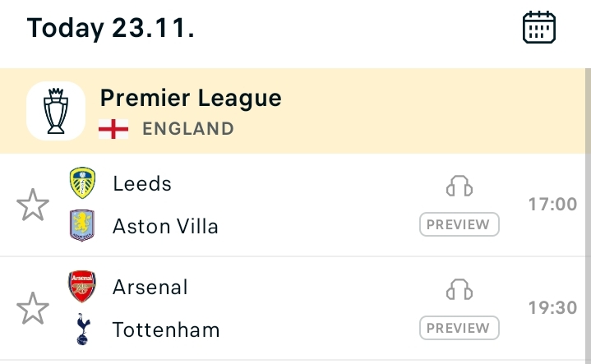Click the 19:30 kickoff time
This screenshot has width=591, height=364.
552,308
